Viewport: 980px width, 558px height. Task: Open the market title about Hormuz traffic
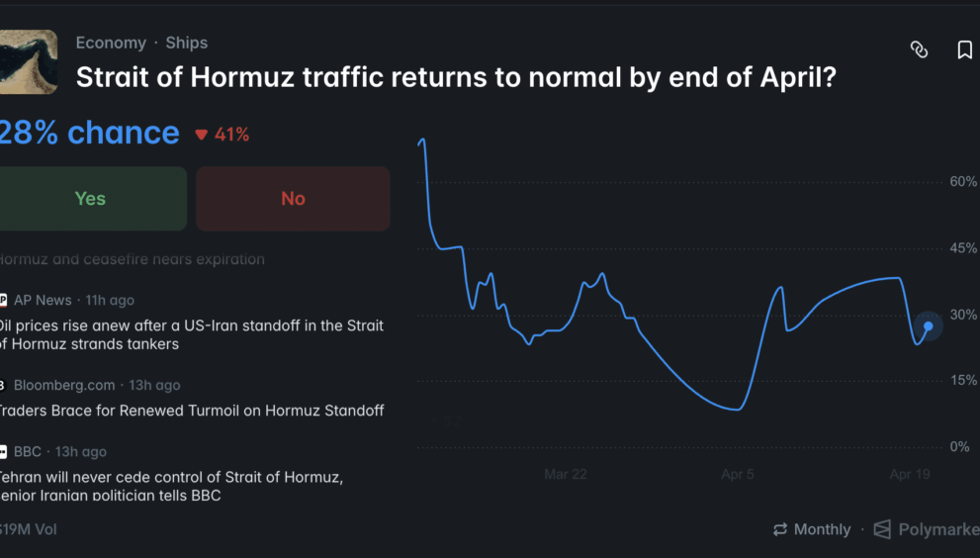(x=456, y=77)
